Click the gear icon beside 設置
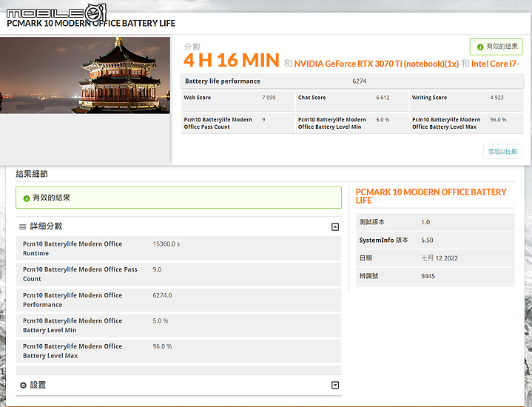Viewport: 532px width, 407px height. point(23,385)
